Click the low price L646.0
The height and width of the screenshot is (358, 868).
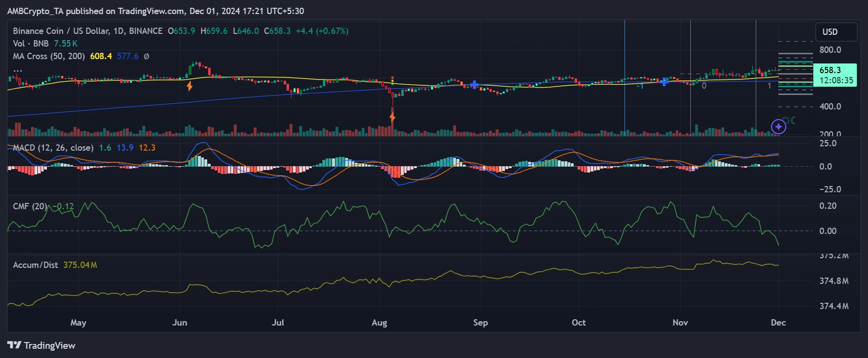[246, 31]
